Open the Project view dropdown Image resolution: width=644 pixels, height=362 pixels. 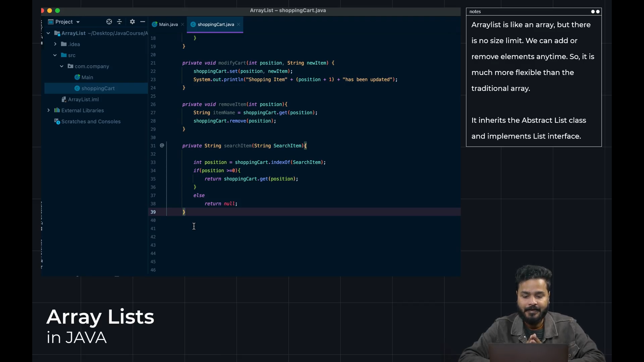(78, 22)
